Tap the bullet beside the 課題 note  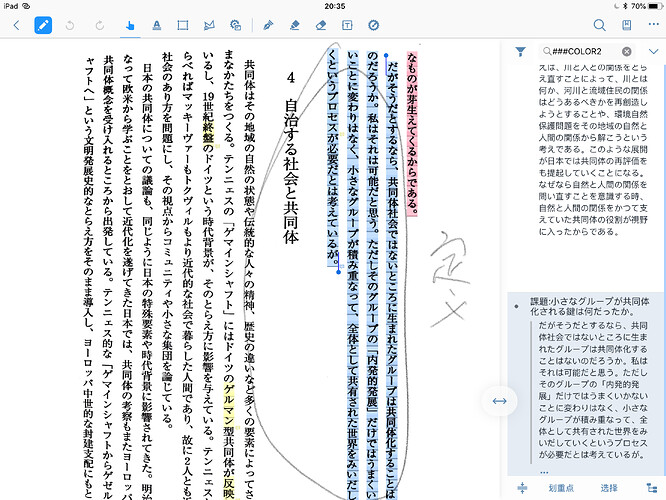click(x=516, y=306)
